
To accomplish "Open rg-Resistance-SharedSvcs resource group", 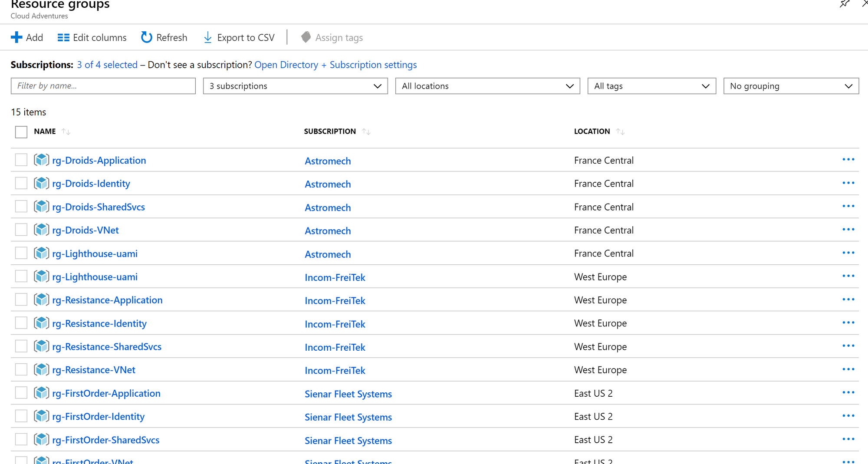I will click(x=107, y=346).
